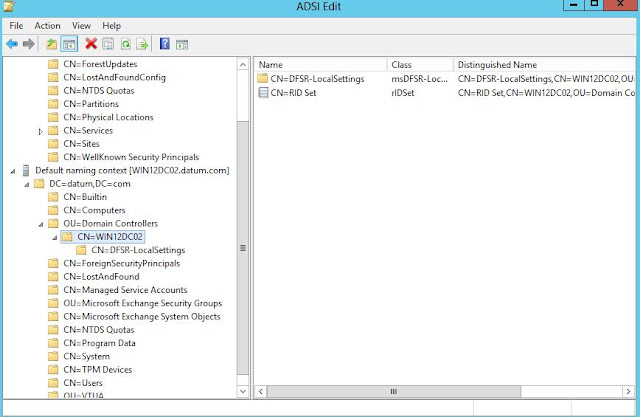Select CN=Builtin in the tree
Viewport: 640px width, 417px height.
pyautogui.click(x=85, y=197)
